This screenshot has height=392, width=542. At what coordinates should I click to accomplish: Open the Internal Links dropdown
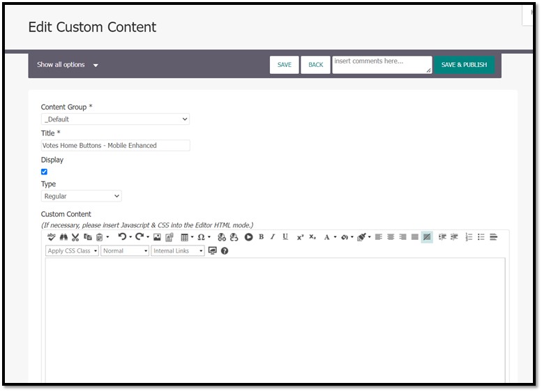pyautogui.click(x=177, y=251)
